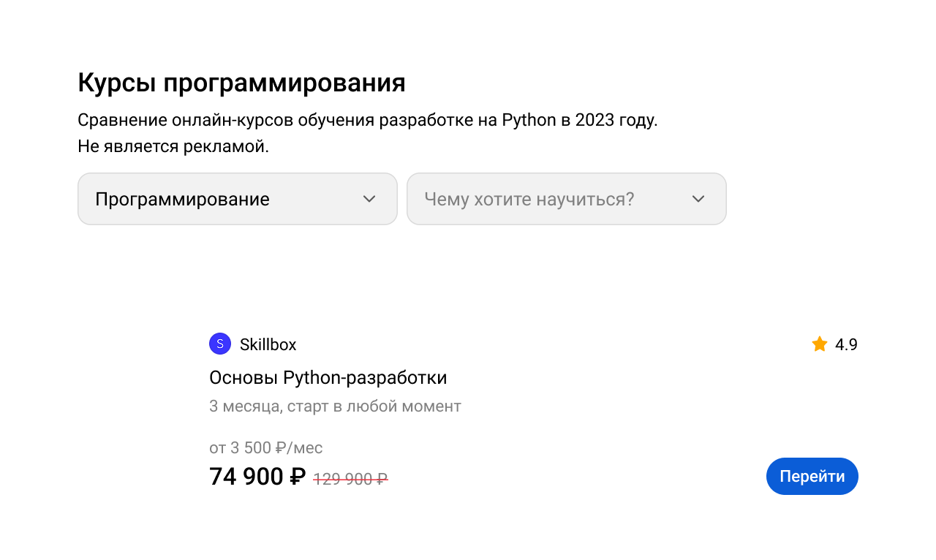Click the monthly payment 'от 3 500 ₽/мес'

click(265, 447)
